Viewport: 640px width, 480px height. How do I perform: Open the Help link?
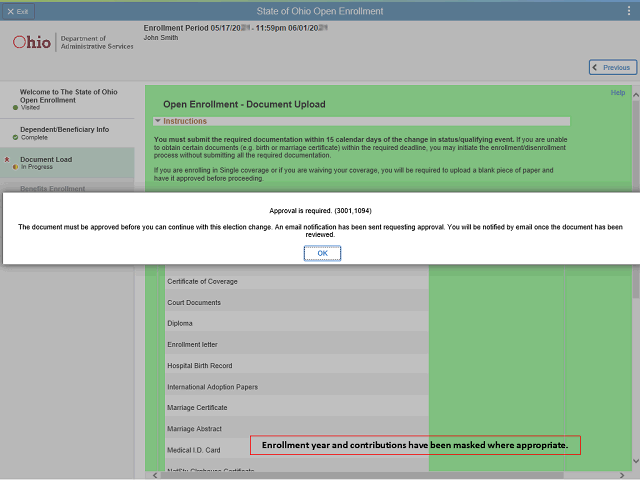pos(618,93)
